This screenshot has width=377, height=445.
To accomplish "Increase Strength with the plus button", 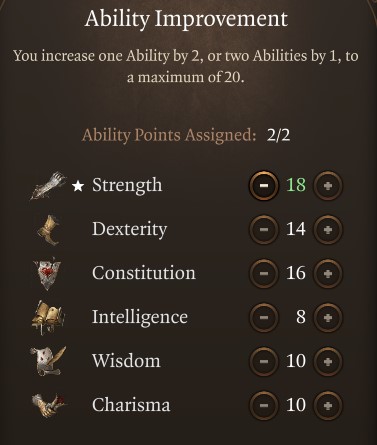I will tap(328, 185).
